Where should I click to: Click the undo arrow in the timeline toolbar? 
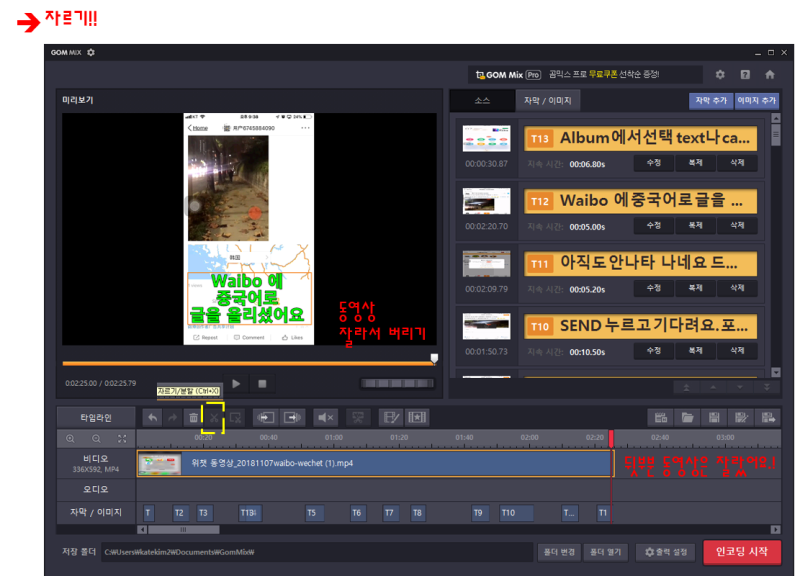(153, 418)
